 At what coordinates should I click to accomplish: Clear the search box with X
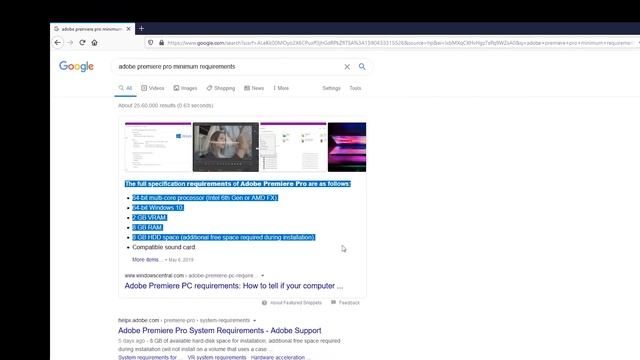347,67
